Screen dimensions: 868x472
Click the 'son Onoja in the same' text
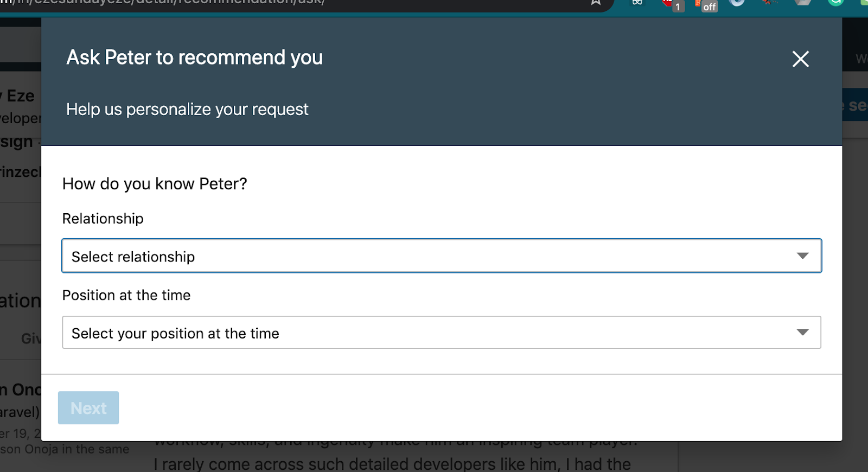click(65, 449)
